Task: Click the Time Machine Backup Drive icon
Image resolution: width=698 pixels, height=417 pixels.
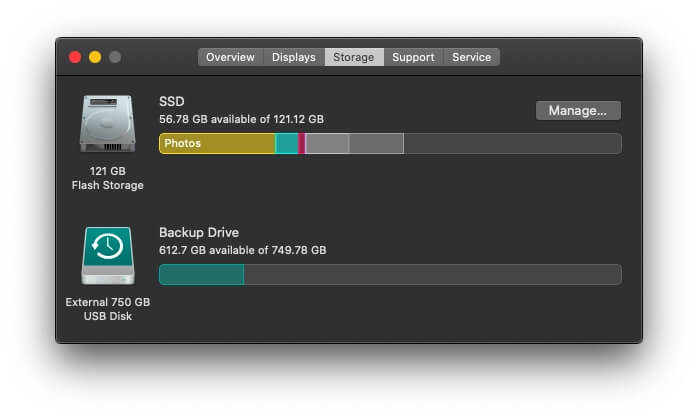Action: pyautogui.click(x=107, y=255)
